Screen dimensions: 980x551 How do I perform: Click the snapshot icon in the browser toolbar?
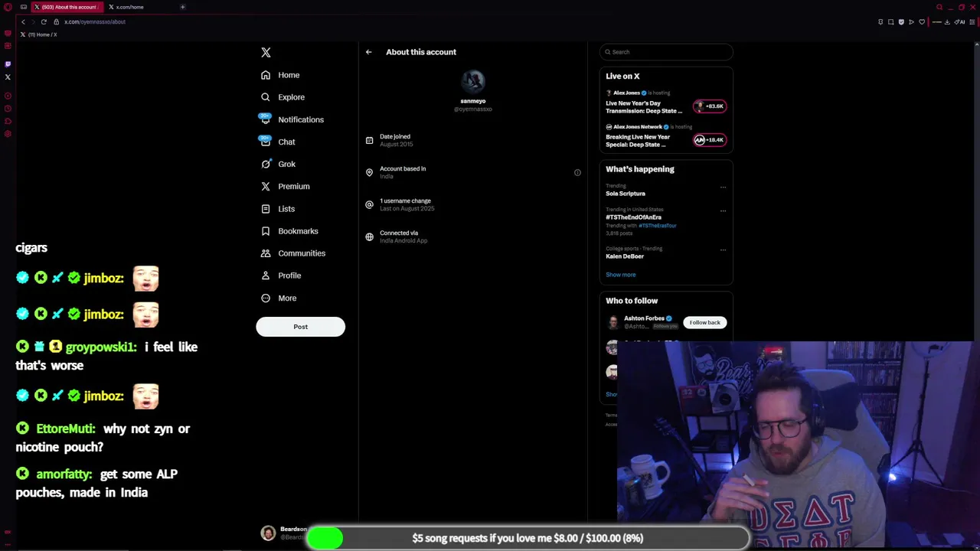pos(890,21)
